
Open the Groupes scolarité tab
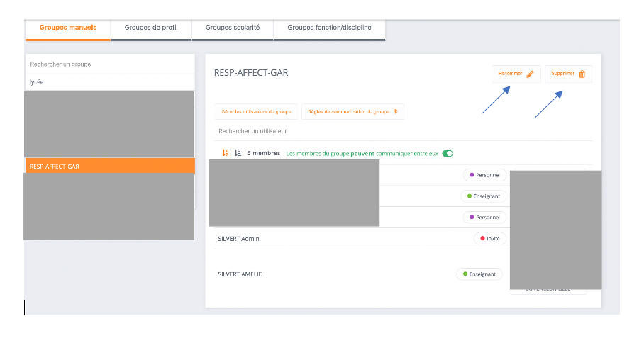tap(233, 28)
